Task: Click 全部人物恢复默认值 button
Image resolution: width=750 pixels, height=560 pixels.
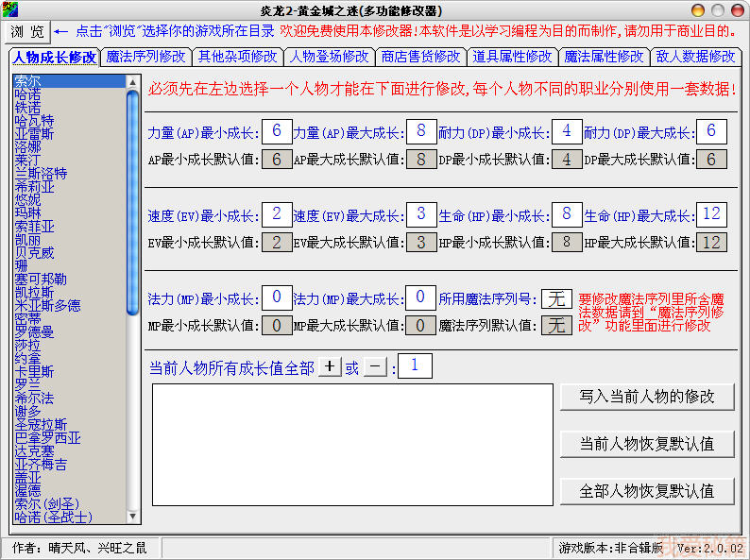Action: click(x=647, y=491)
